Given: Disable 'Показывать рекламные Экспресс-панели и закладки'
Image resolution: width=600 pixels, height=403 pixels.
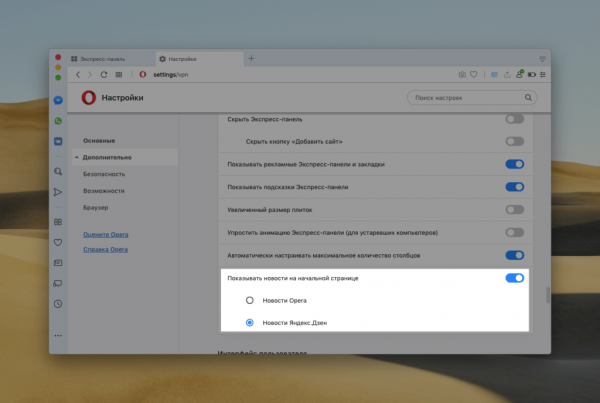Looking at the screenshot, I should (x=515, y=164).
